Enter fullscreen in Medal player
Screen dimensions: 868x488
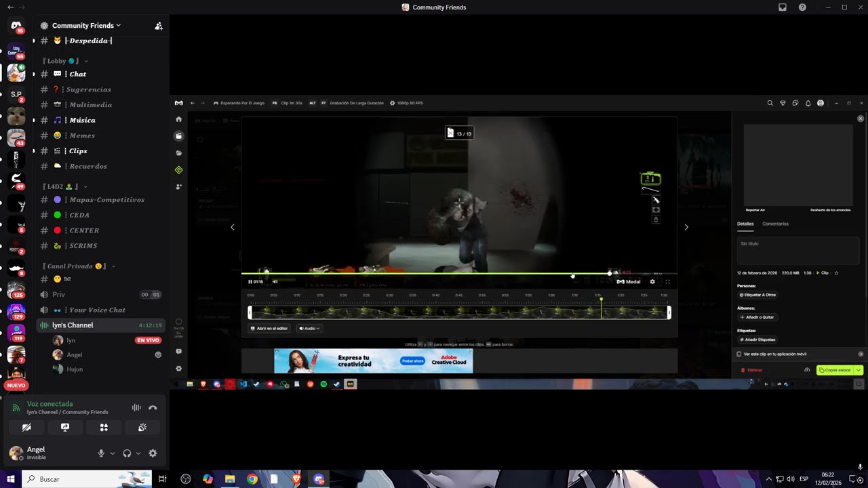(x=667, y=281)
